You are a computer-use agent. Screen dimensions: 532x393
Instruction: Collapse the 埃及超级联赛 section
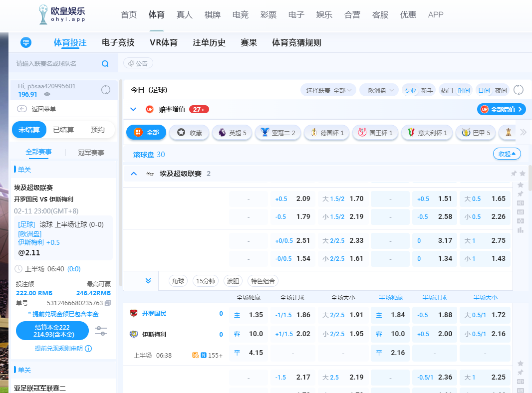(x=134, y=174)
